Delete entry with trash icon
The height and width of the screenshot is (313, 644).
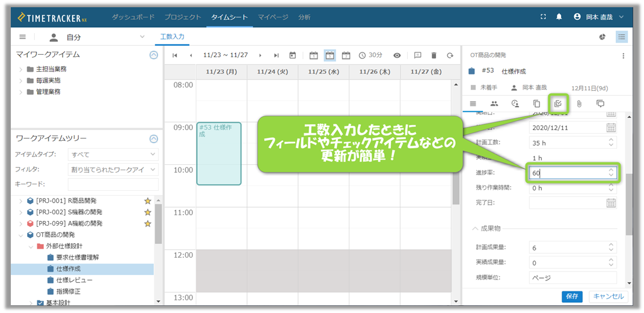pyautogui.click(x=434, y=55)
